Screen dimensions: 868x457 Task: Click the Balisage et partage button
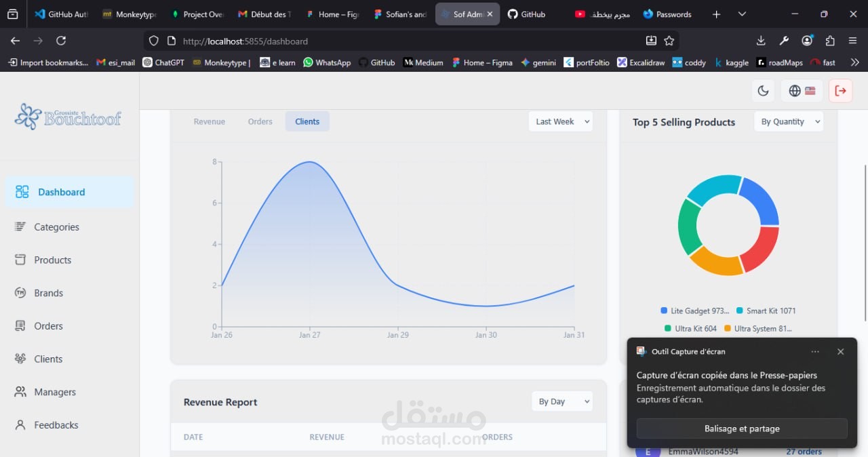[x=742, y=429]
